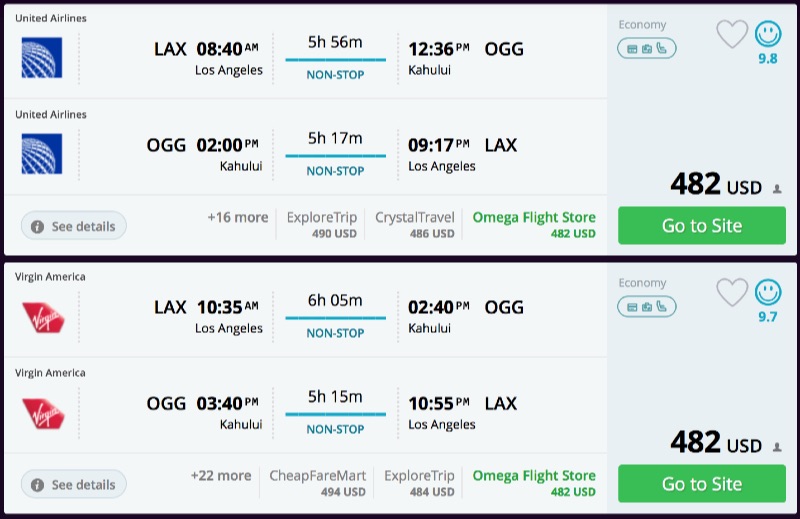Screen dimensions: 800x519
Task: Click Virgin America logo on outbound flight
Action: point(42,316)
